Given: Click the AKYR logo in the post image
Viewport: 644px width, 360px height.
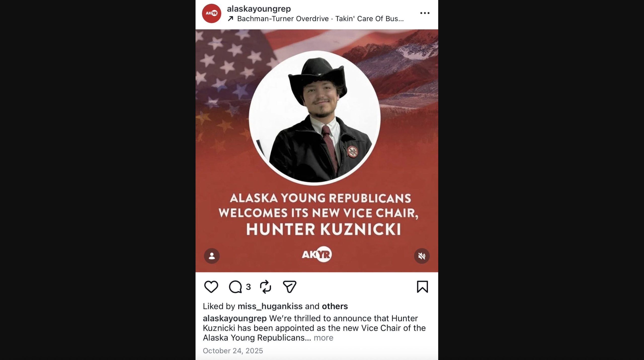Looking at the screenshot, I should click(x=317, y=254).
